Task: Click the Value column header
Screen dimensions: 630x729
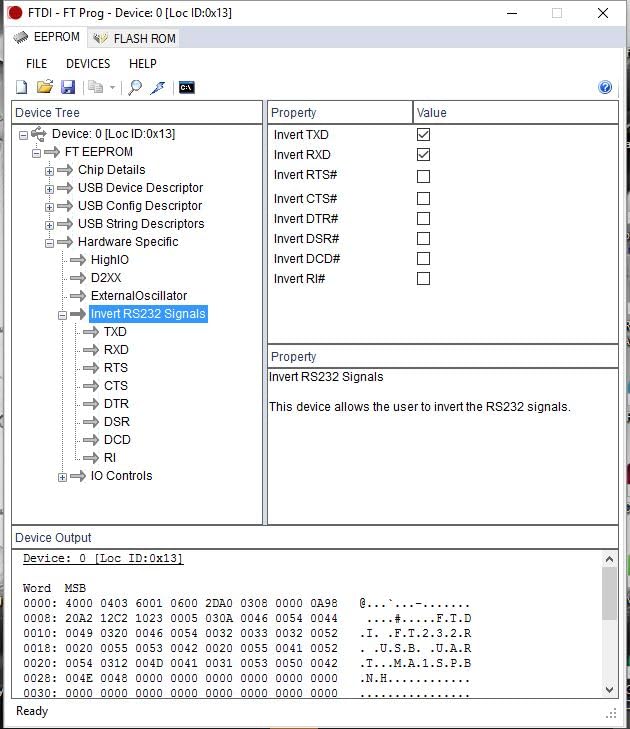Action: click(x=516, y=113)
